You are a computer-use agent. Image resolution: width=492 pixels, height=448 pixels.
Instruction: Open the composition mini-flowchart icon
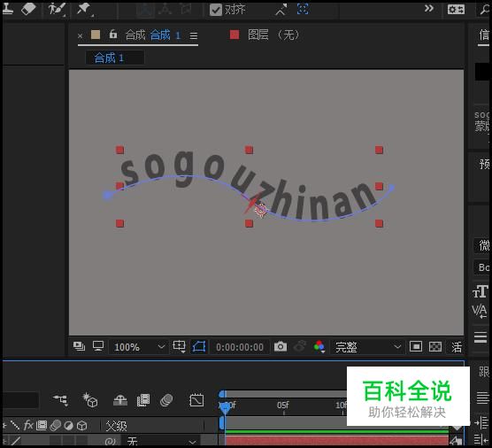point(60,400)
